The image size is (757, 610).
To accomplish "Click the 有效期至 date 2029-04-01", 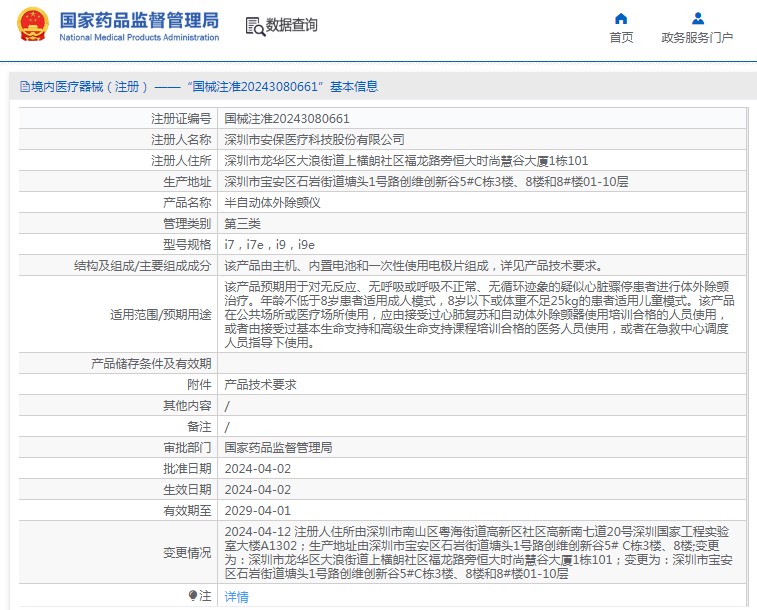I will point(257,510).
